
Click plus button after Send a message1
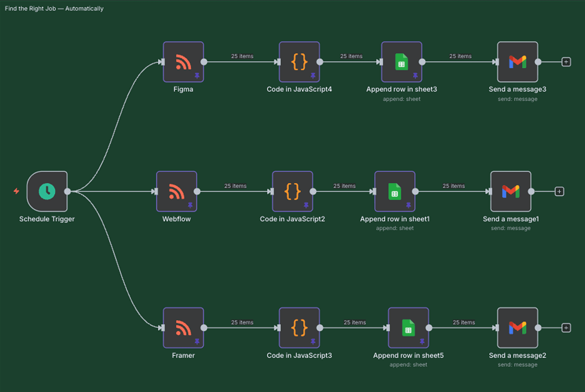[559, 191]
